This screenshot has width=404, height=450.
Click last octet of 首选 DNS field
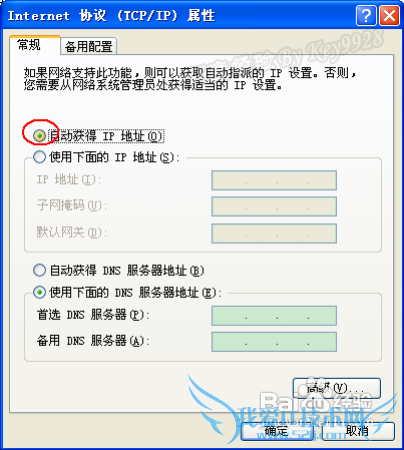coord(322,316)
